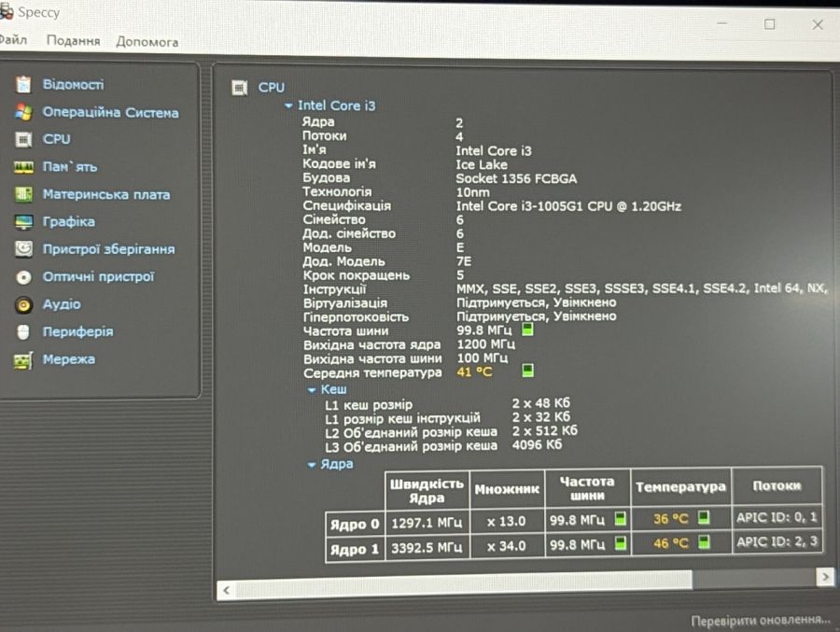Click the 10nm technology value
The height and width of the screenshot is (632, 840).
472,192
